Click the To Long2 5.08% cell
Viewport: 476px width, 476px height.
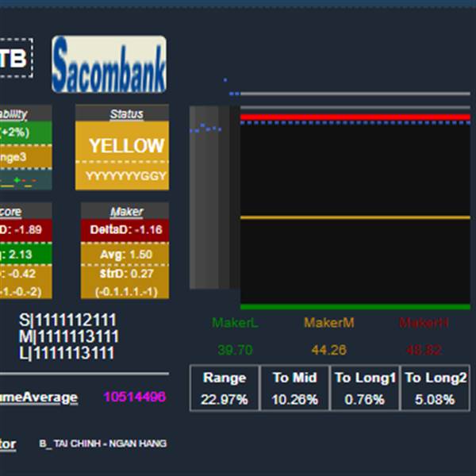[436, 388]
